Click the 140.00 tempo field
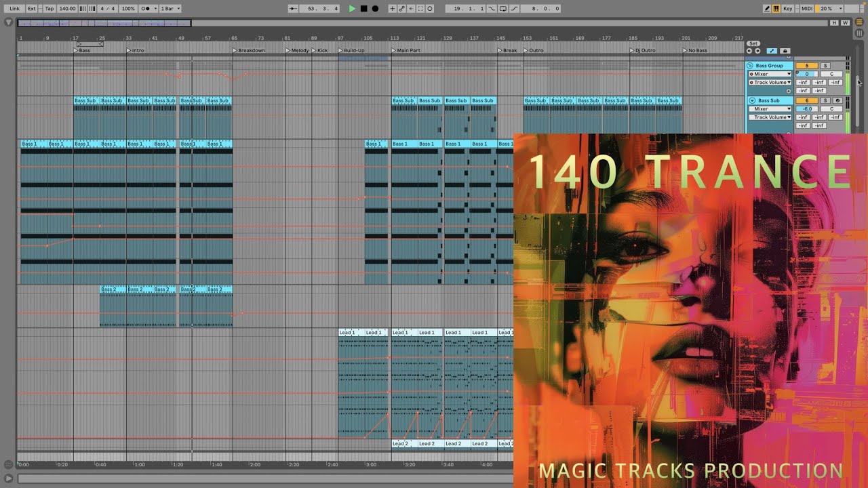Viewport: 868px width, 488px height. click(67, 9)
